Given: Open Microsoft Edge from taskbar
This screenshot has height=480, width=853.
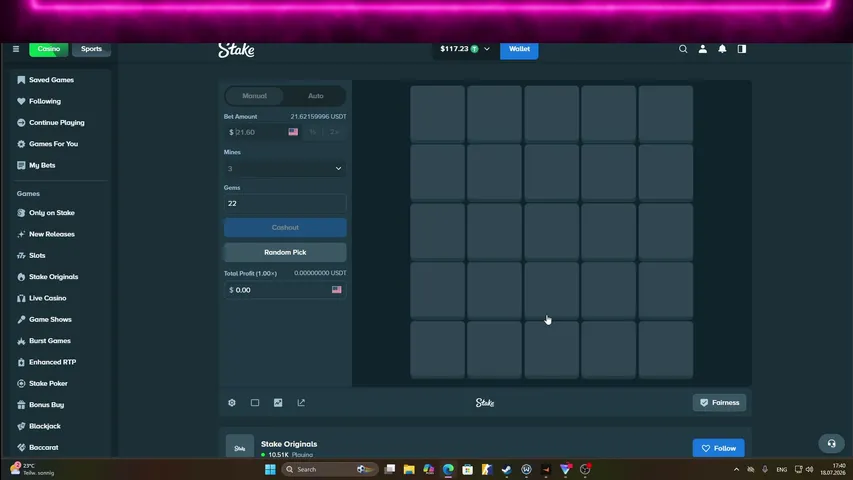Looking at the screenshot, I should (448, 469).
